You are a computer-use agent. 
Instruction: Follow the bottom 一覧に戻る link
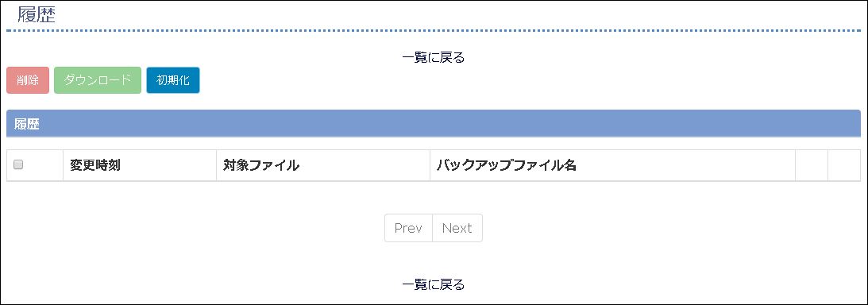pyautogui.click(x=433, y=284)
